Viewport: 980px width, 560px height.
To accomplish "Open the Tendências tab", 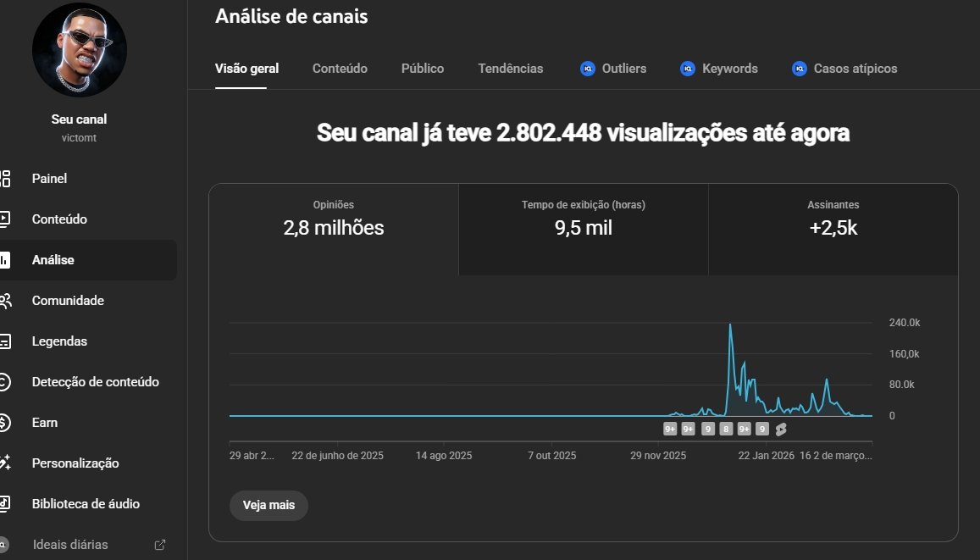I will [511, 69].
